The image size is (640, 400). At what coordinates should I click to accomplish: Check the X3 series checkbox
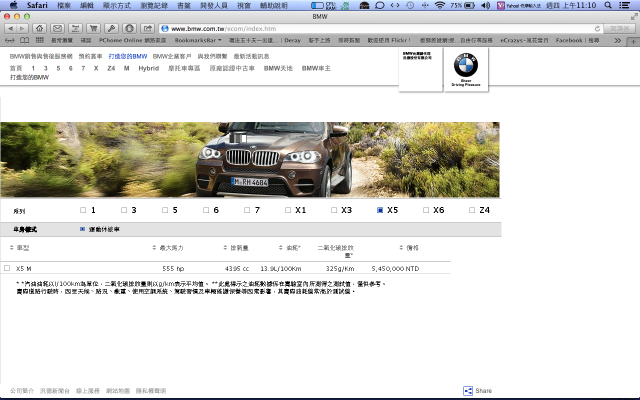click(334, 210)
